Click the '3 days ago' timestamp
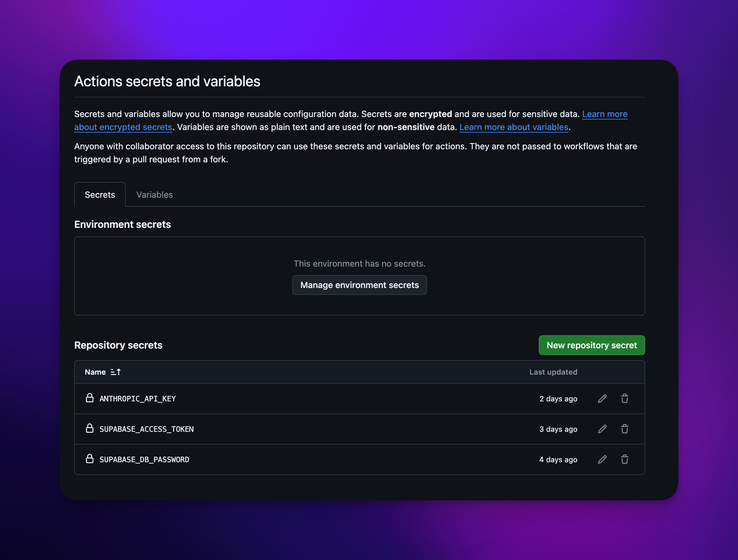 tap(558, 429)
